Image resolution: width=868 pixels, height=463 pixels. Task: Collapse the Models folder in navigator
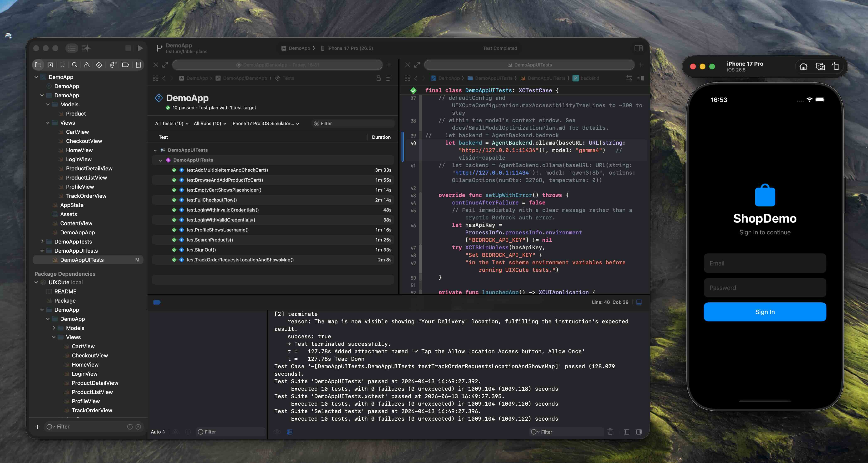pos(48,105)
